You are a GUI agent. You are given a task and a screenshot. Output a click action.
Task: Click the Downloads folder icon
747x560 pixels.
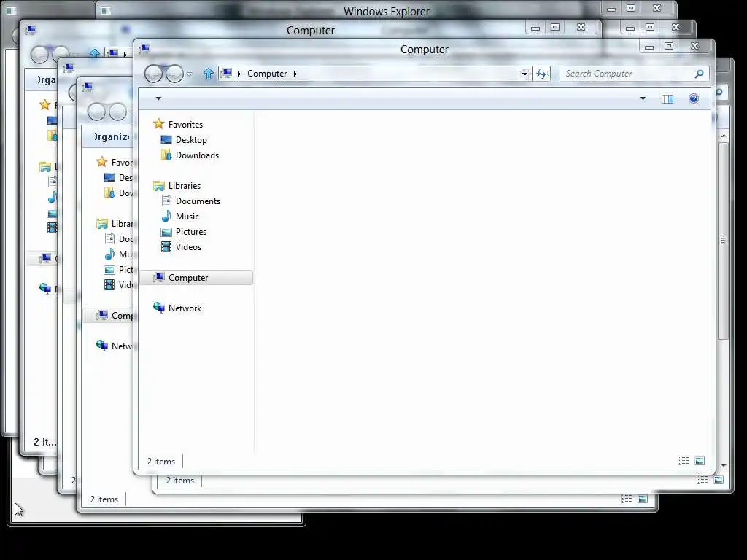[x=166, y=155]
